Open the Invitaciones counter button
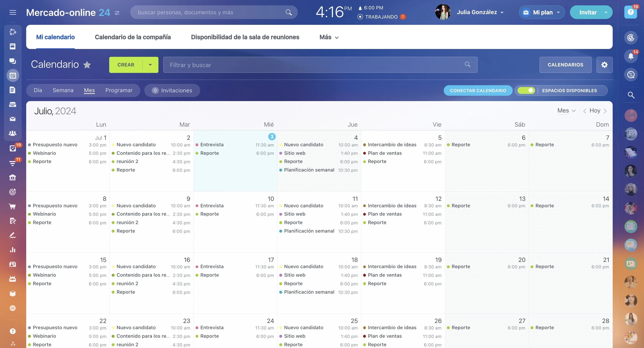The height and width of the screenshot is (348, 644). pos(172,90)
